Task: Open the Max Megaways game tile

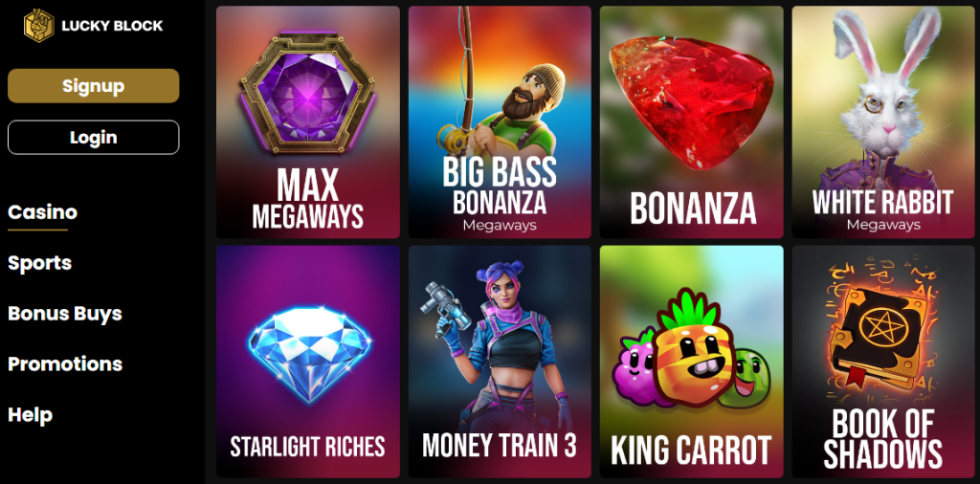Action: (x=308, y=122)
